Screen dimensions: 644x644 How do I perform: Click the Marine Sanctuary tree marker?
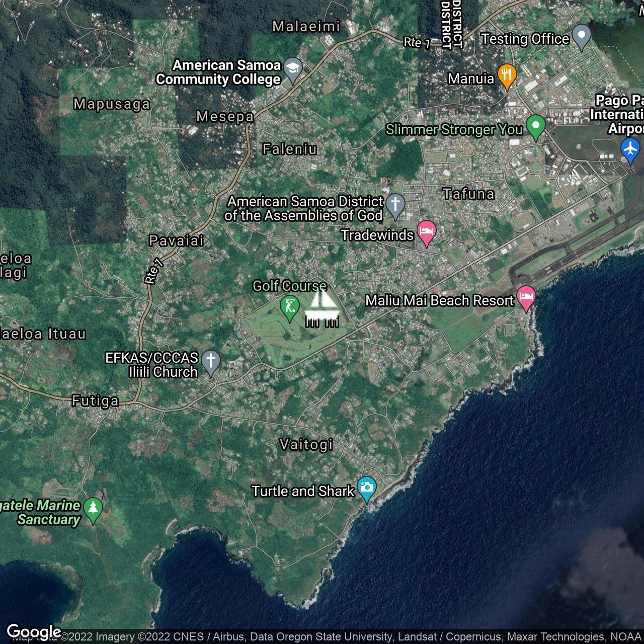93,509
